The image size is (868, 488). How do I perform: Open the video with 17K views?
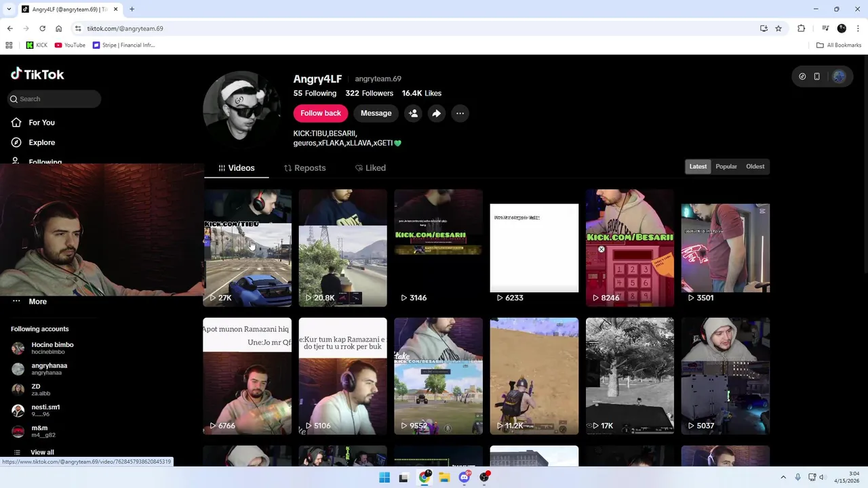[x=630, y=376]
